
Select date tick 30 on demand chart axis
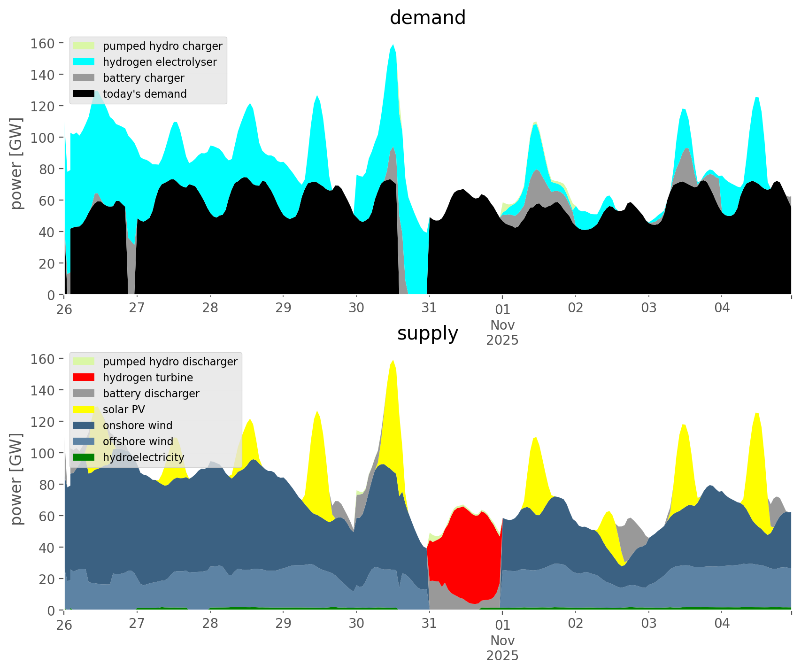(356, 308)
